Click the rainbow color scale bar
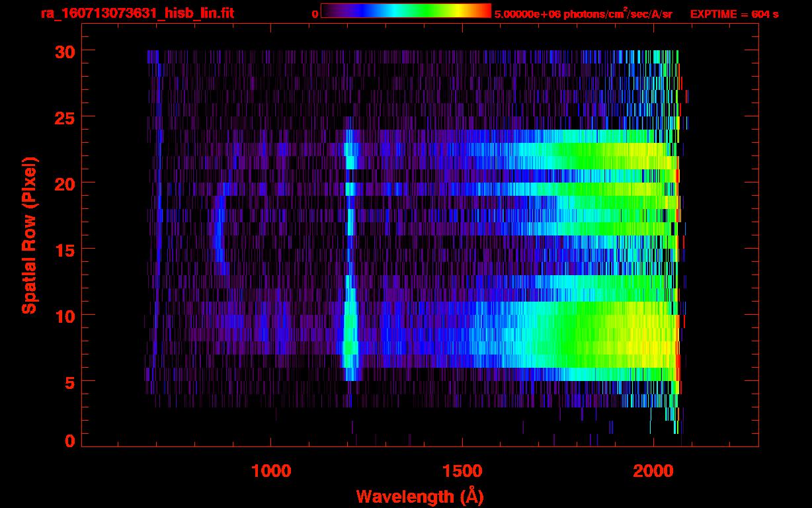 click(x=406, y=11)
